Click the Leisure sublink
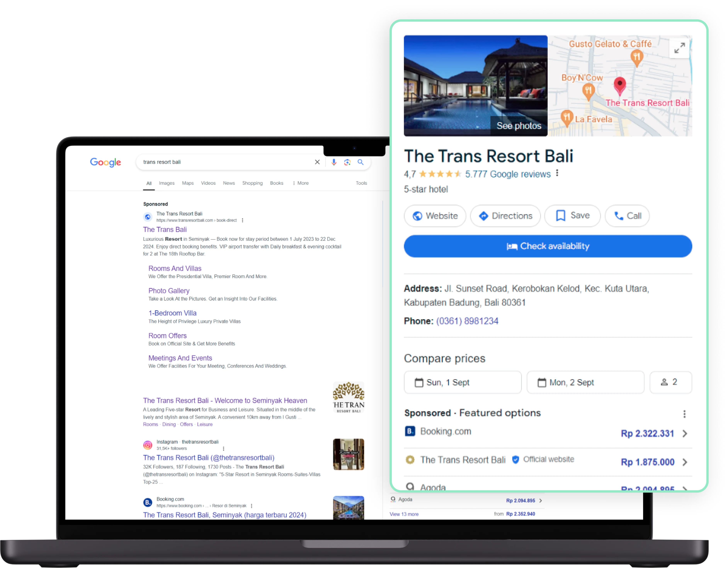Image resolution: width=728 pixels, height=568 pixels. pyautogui.click(x=205, y=424)
